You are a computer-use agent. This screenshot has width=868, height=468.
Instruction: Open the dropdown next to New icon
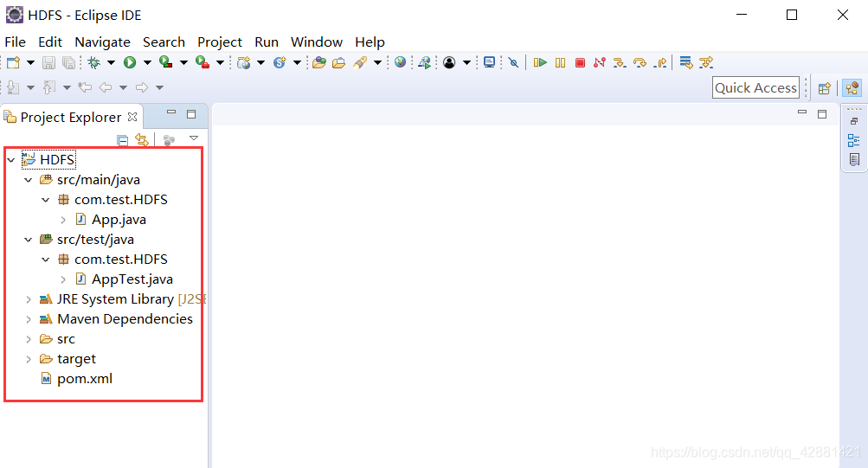pos(30,62)
